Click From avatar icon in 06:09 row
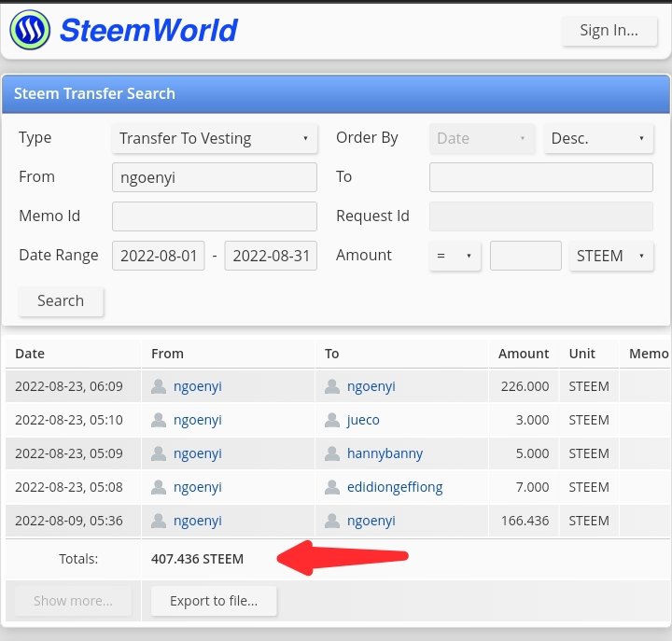This screenshot has height=641, width=672. tap(159, 386)
